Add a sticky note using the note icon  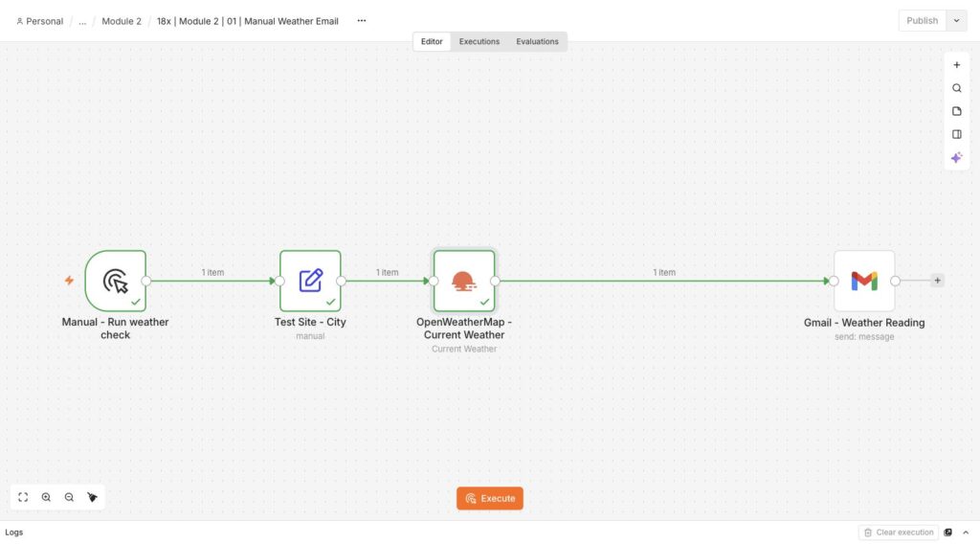coord(956,111)
